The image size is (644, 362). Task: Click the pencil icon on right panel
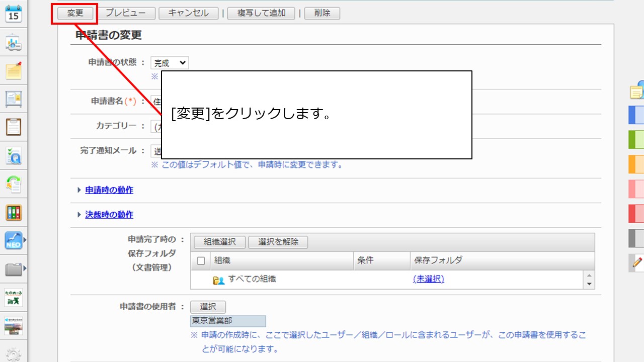[x=637, y=262]
